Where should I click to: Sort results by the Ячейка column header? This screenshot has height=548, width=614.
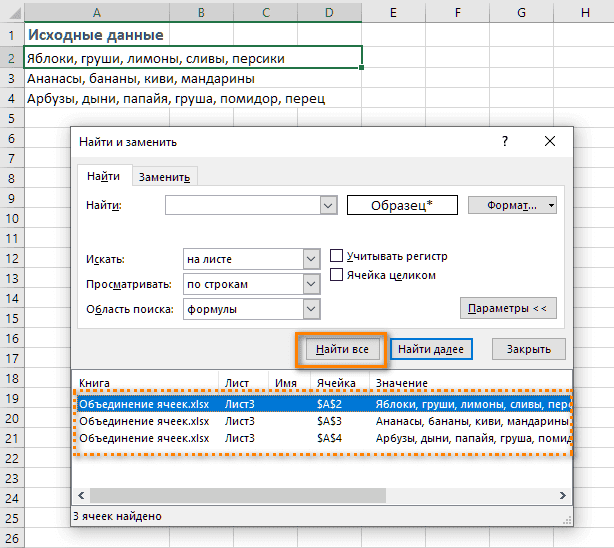(x=335, y=383)
